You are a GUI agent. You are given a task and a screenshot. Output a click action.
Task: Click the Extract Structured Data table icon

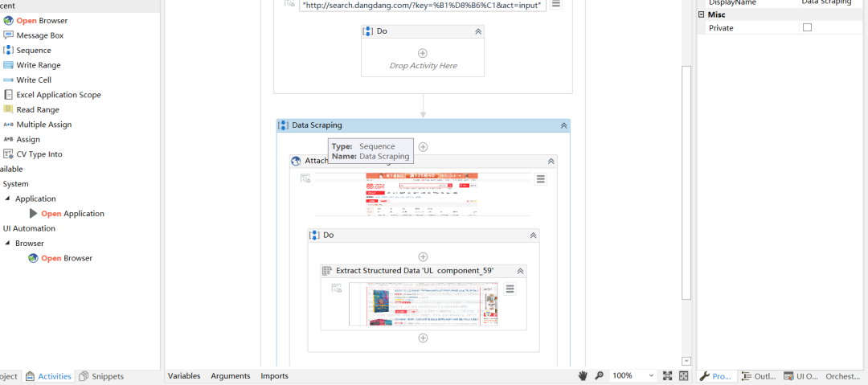click(327, 271)
